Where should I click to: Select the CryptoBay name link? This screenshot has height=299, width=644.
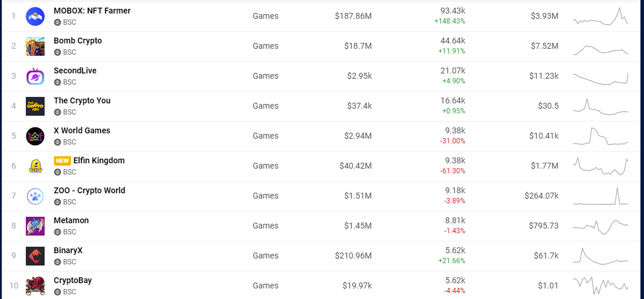tap(73, 281)
